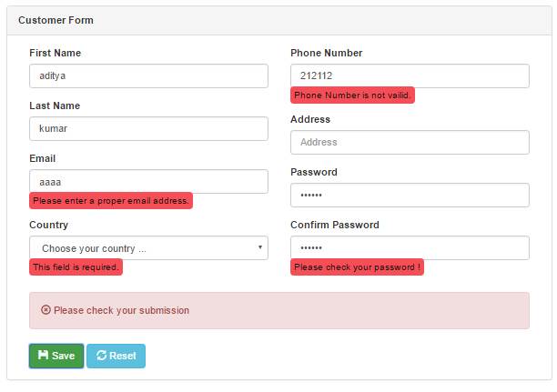The image size is (557, 392).
Task: Click the error circle icon in alert
Action: (x=46, y=310)
